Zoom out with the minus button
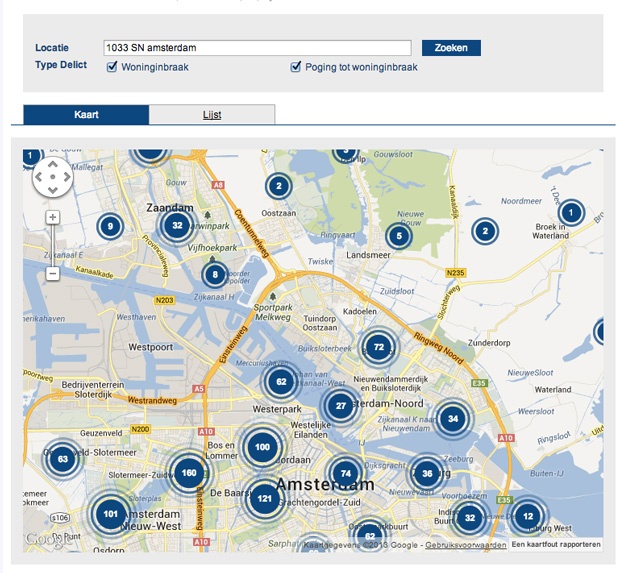Screen dimensions: 620x573 [53, 274]
